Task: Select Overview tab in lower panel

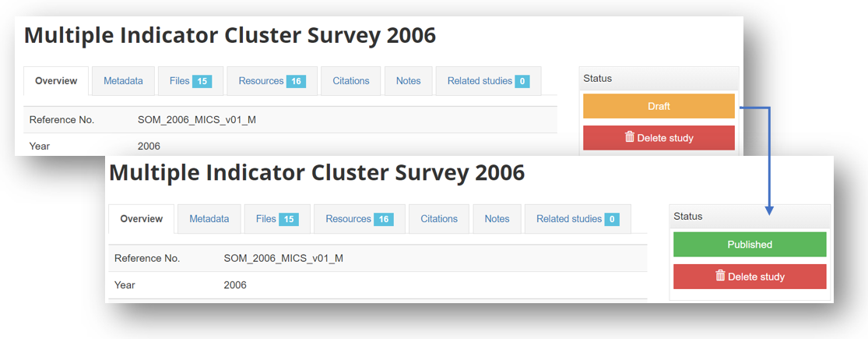Action: (141, 219)
